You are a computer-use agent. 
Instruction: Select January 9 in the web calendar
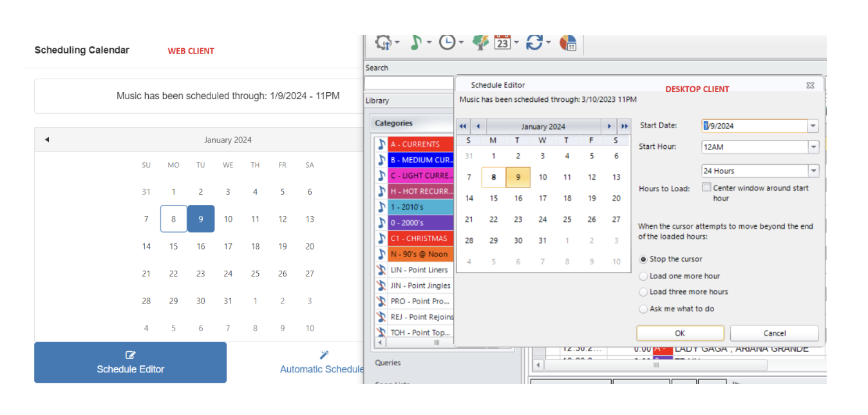coord(200,218)
